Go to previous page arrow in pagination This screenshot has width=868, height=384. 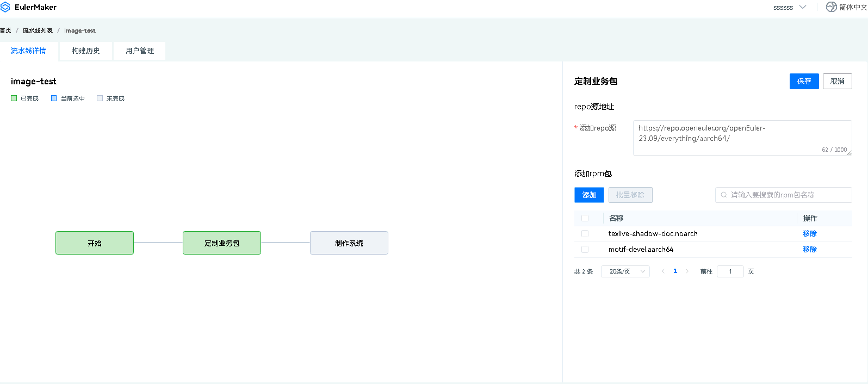coord(663,271)
